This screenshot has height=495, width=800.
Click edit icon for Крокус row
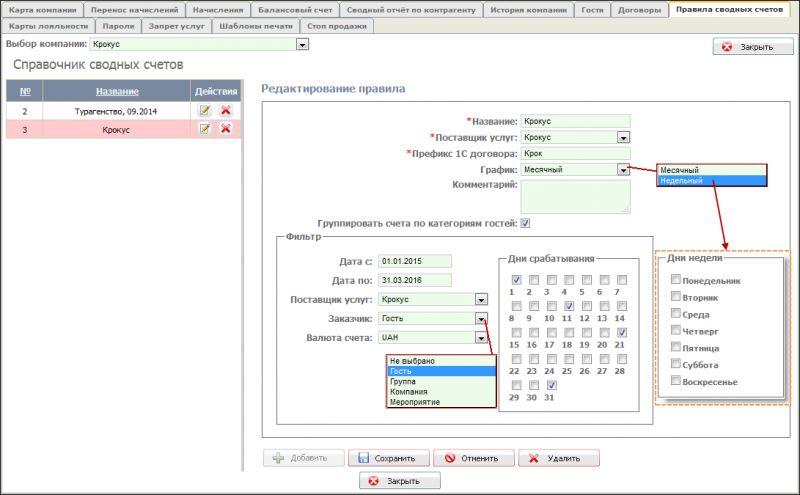coord(205,128)
